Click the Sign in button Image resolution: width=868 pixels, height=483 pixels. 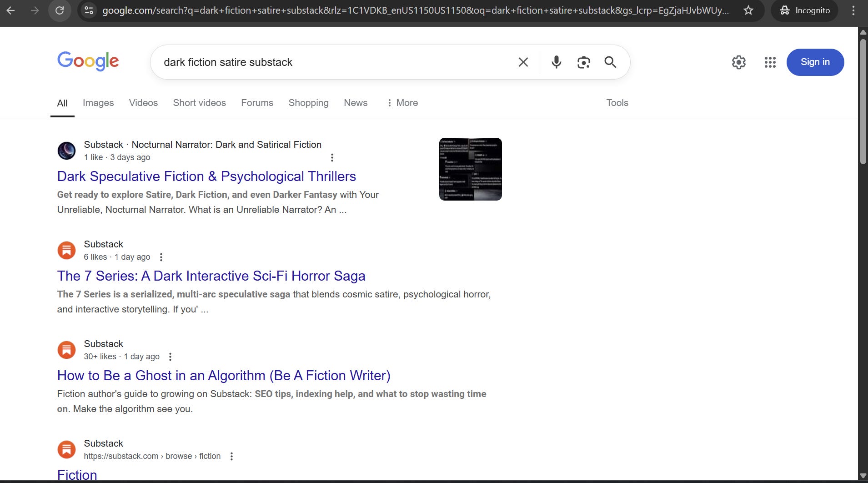(x=815, y=62)
